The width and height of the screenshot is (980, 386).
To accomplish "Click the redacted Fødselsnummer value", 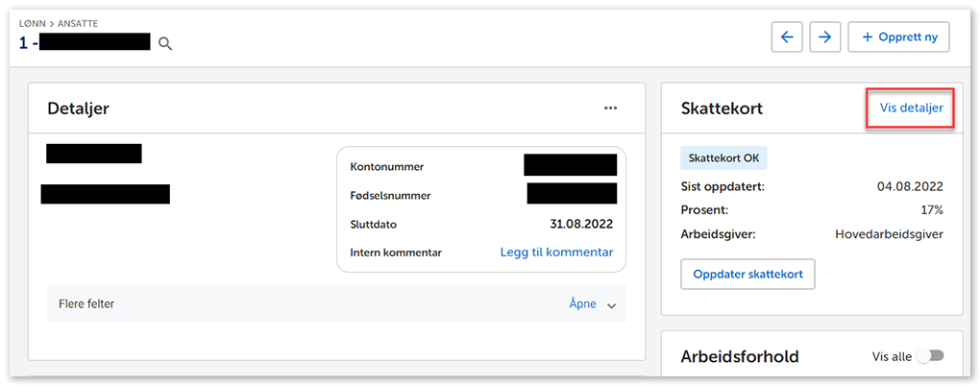I will 572,194.
